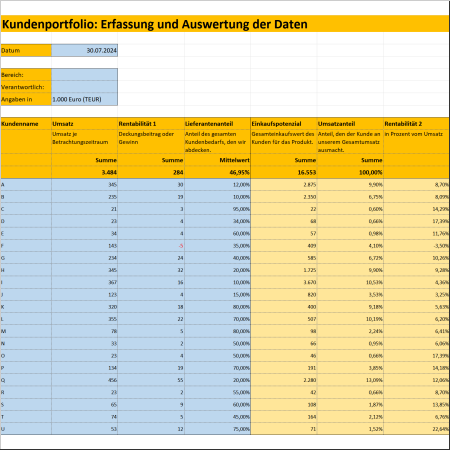Click the date cell showing 30.07.2024

85,50
